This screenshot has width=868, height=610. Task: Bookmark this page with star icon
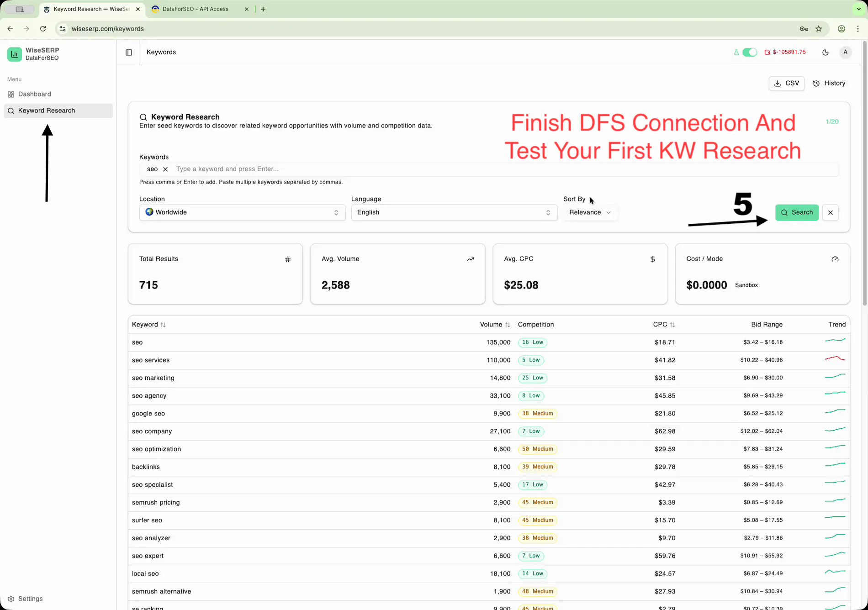[x=819, y=29]
